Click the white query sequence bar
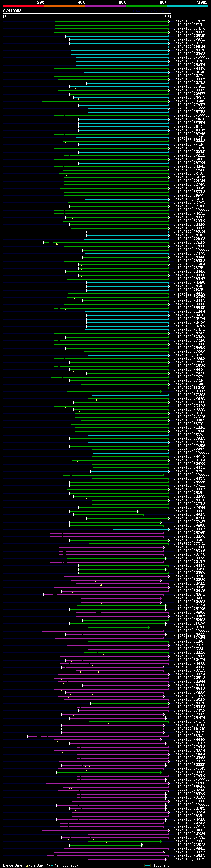Image resolution: width=211 pixels, height=868 pixels. tap(87, 14)
